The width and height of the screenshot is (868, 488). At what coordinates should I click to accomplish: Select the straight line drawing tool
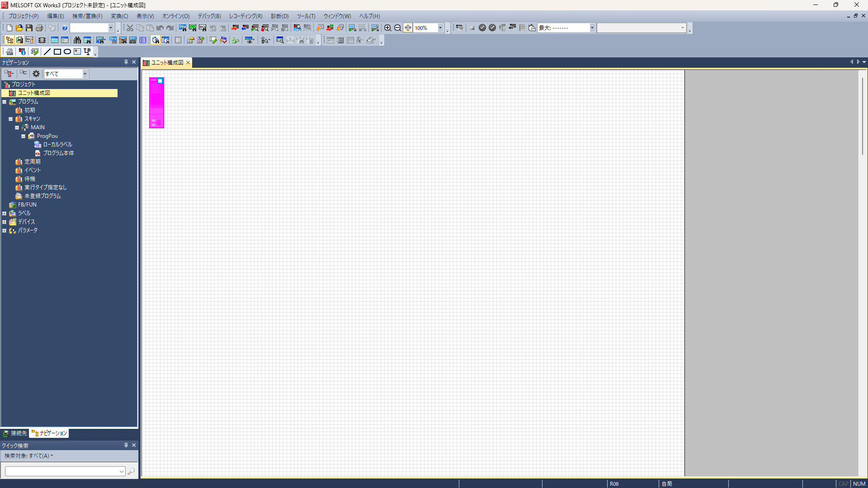pyautogui.click(x=47, y=52)
